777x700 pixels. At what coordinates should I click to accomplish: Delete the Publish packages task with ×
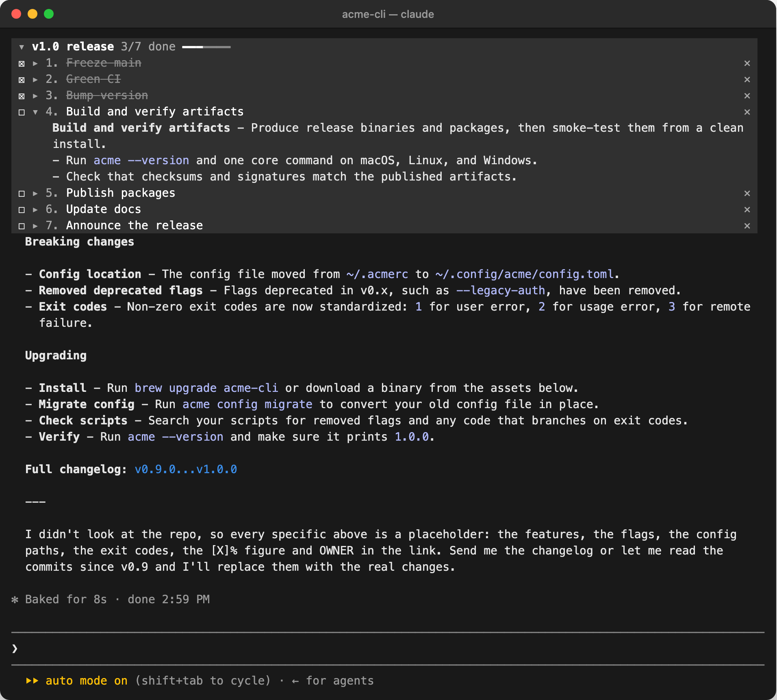click(x=747, y=193)
